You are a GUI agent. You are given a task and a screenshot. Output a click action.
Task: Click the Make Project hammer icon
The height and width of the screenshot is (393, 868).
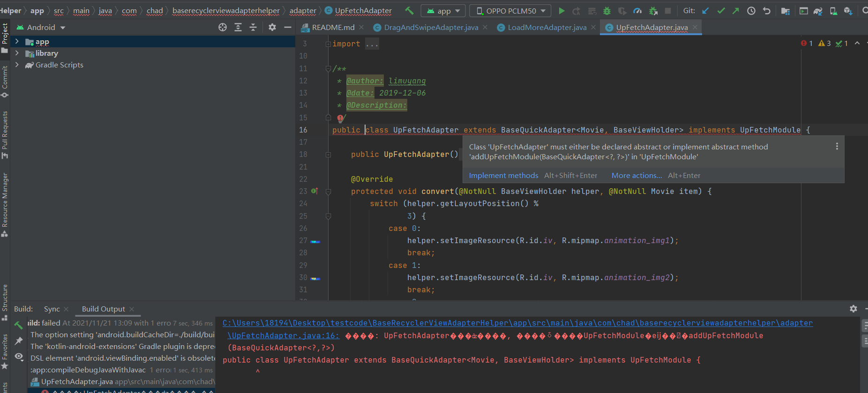pos(409,10)
